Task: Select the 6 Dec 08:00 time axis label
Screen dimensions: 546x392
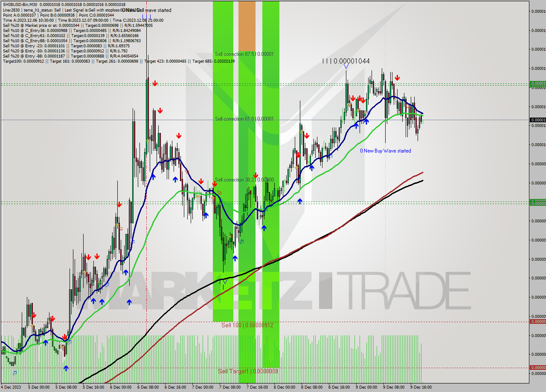Action: [x=148, y=387]
